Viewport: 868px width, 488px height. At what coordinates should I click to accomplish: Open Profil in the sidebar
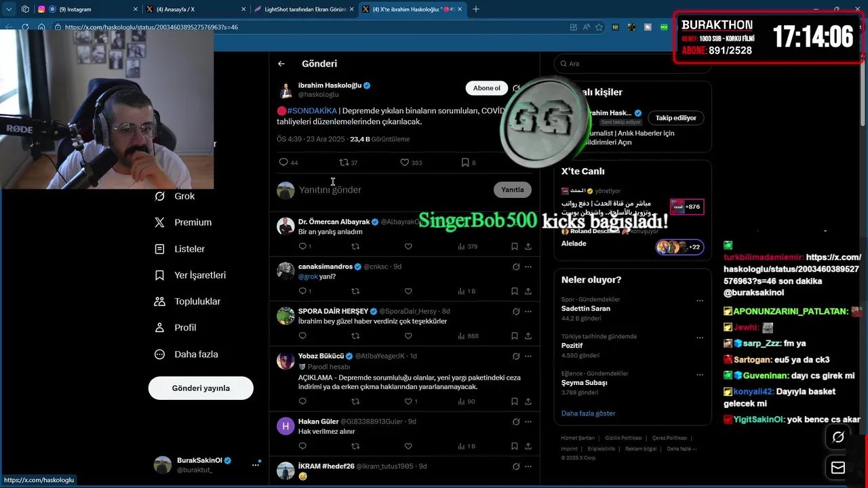pos(176,327)
